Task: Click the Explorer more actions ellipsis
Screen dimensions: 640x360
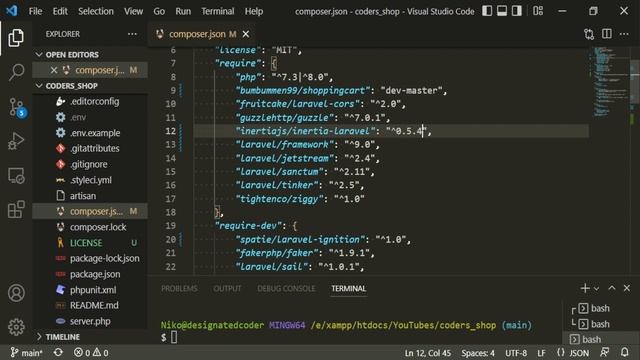Action: tap(132, 34)
